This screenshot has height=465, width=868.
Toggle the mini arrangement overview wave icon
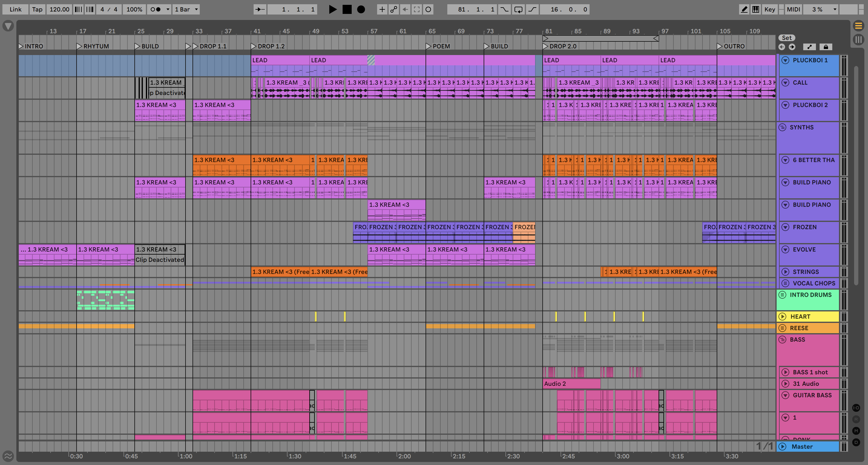[x=8, y=456]
